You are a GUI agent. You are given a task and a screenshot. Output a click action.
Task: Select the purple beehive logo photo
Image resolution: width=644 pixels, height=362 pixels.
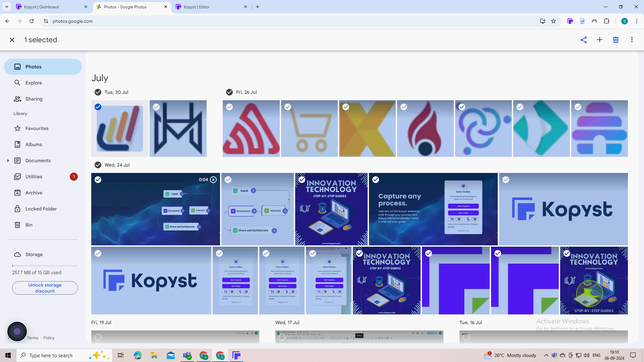click(578, 107)
